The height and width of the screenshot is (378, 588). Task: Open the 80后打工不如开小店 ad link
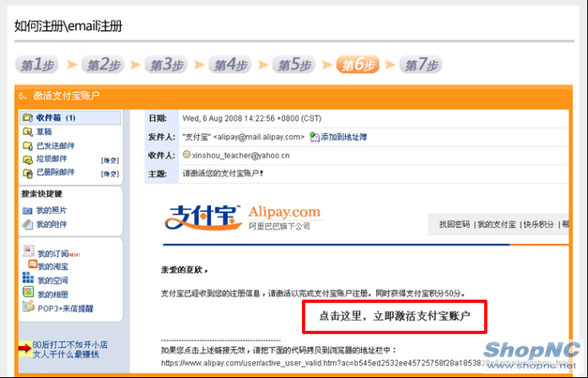coord(70,344)
